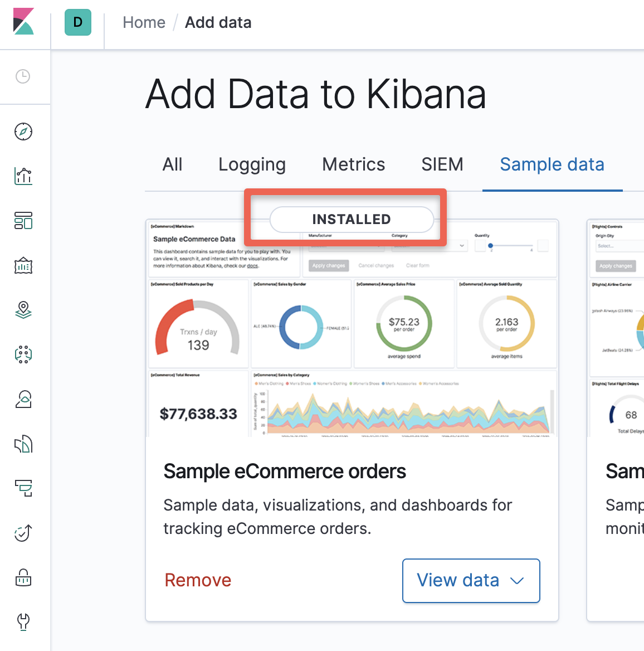
Task: Open Recently viewed clock icon
Action: tap(23, 76)
